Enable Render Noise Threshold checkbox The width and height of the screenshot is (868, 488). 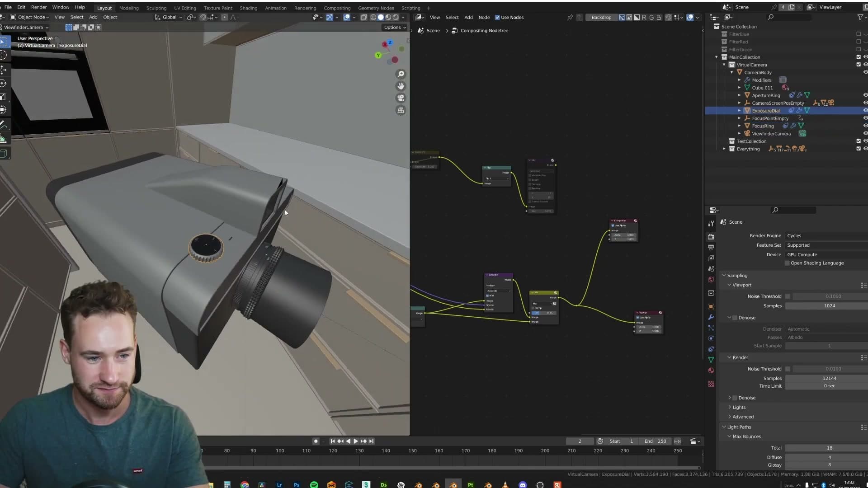788,369
